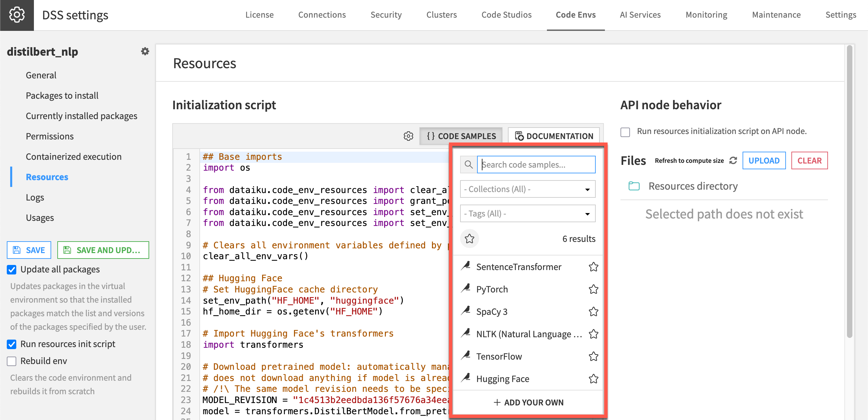
Task: Open the Clusters tab
Action: pos(441,15)
